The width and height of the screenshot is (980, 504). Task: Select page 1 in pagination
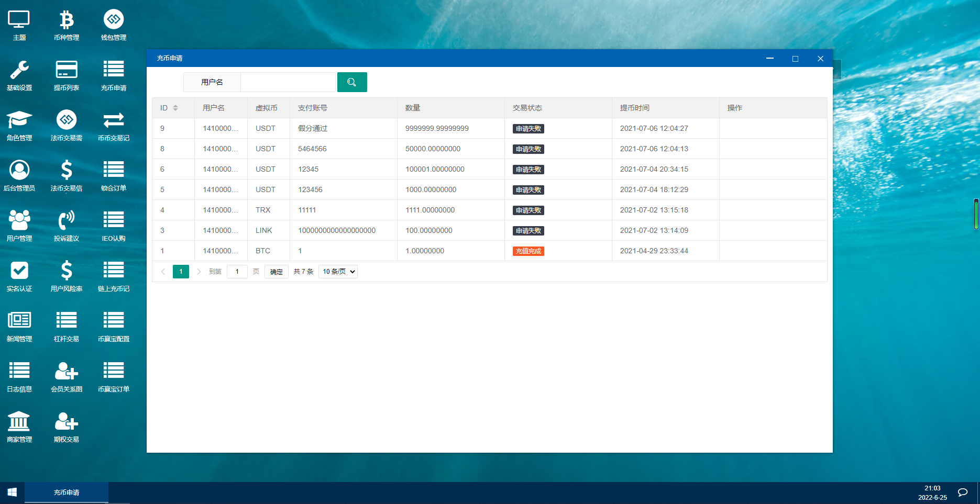[181, 272]
